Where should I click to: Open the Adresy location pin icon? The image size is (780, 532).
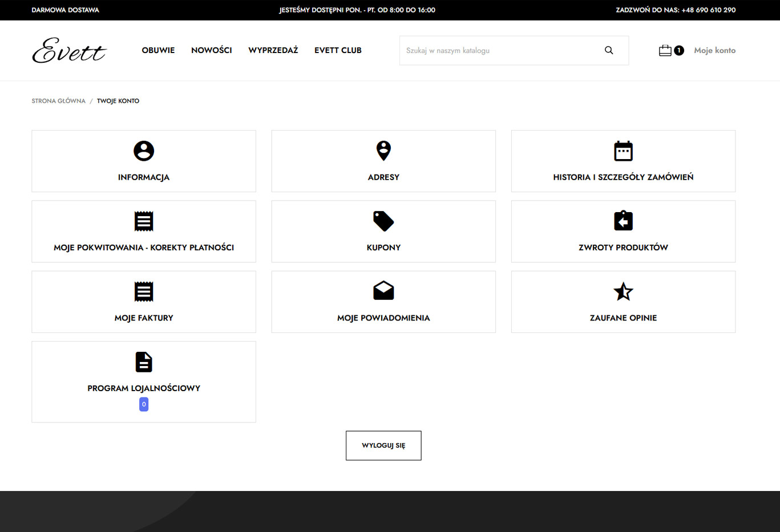[383, 151]
